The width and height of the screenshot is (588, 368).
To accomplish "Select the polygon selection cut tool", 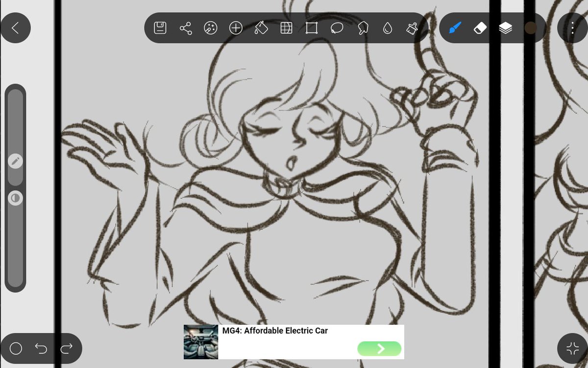I will 363,28.
